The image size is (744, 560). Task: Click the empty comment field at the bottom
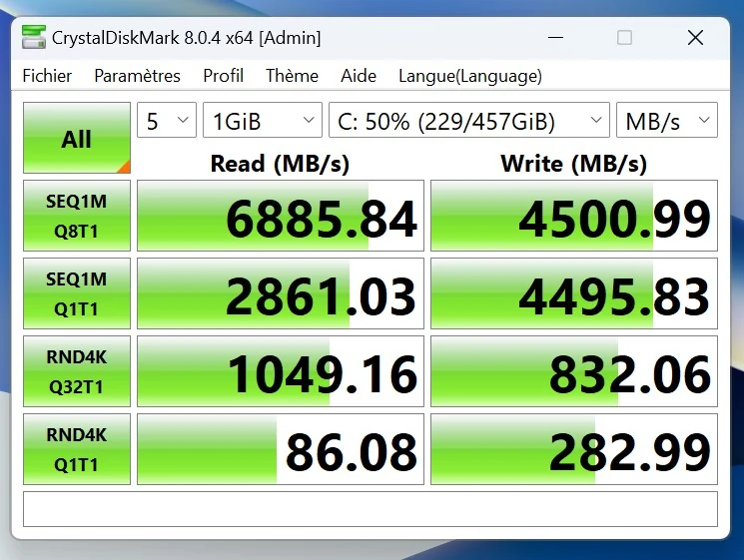click(371, 509)
